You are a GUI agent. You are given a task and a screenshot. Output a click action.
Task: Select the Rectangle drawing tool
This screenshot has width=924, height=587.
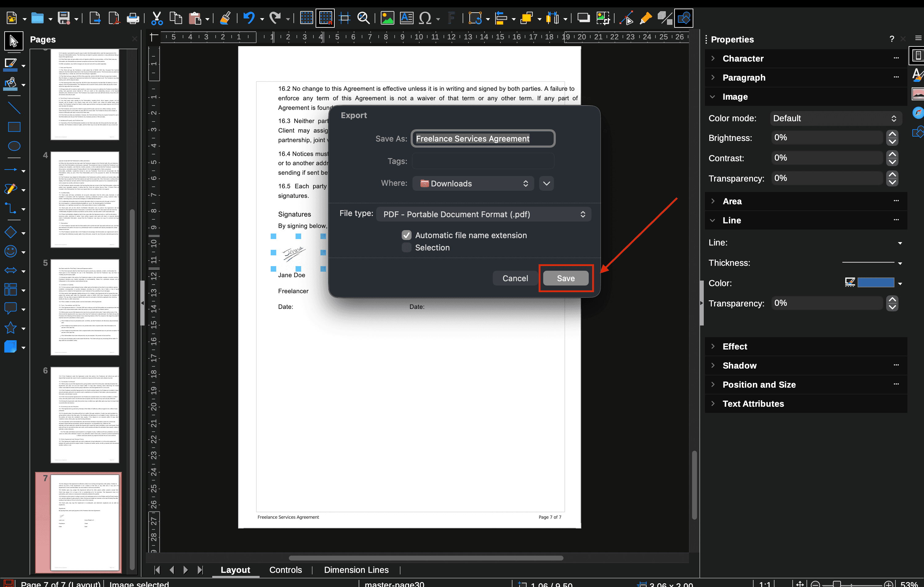tap(14, 127)
